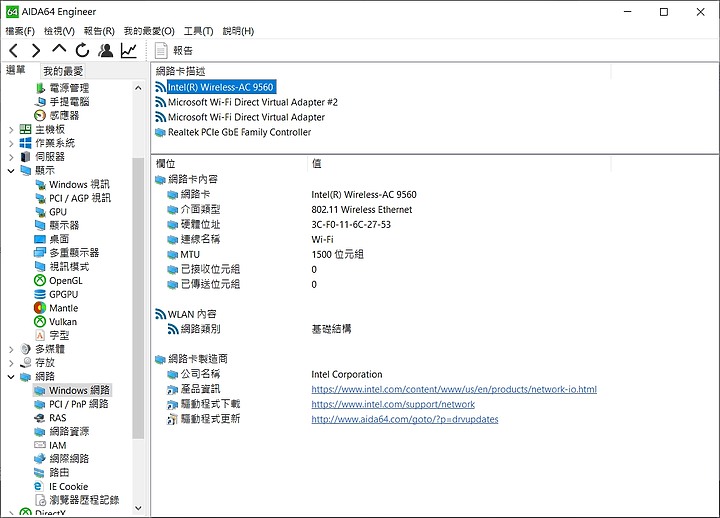Image resolution: width=720 pixels, height=518 pixels.
Task: Click the Mantle icon in the tree
Action: [40, 308]
